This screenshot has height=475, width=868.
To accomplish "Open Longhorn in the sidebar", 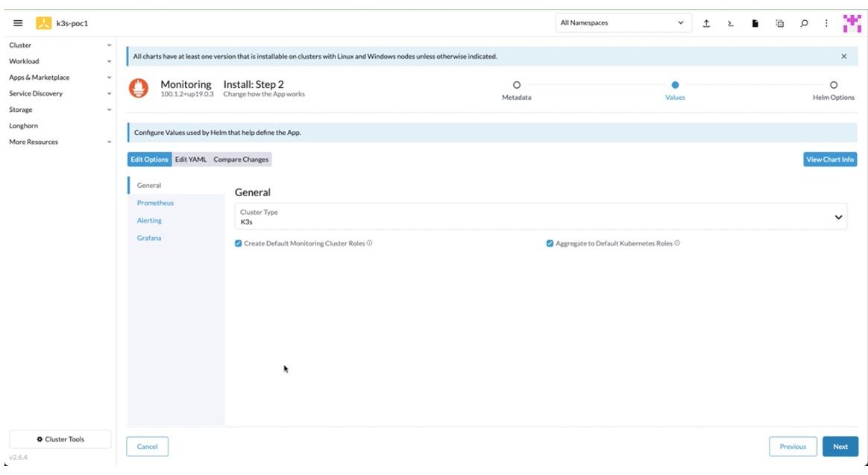I will (23, 126).
